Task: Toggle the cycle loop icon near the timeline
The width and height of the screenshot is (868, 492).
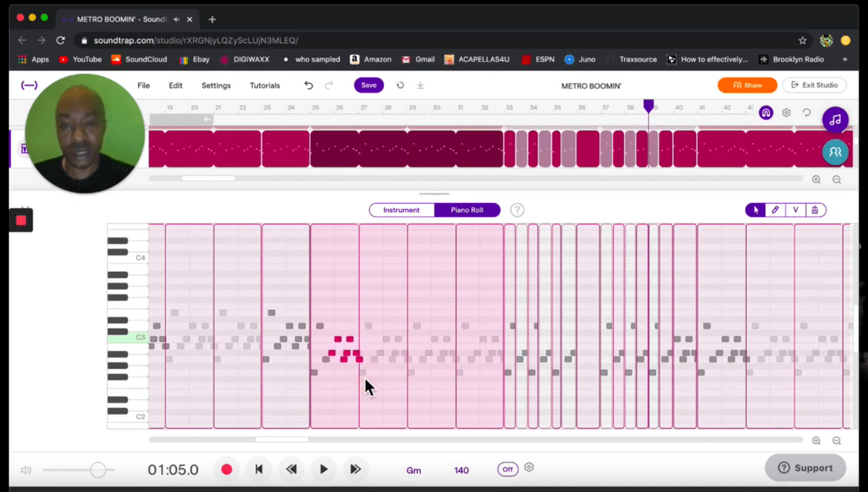Action: pos(807,113)
